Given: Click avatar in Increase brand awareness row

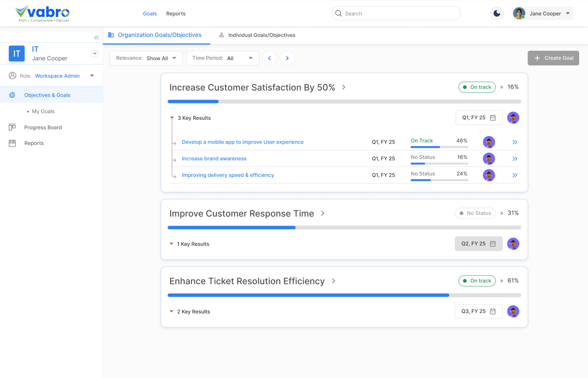Looking at the screenshot, I should click(489, 158).
